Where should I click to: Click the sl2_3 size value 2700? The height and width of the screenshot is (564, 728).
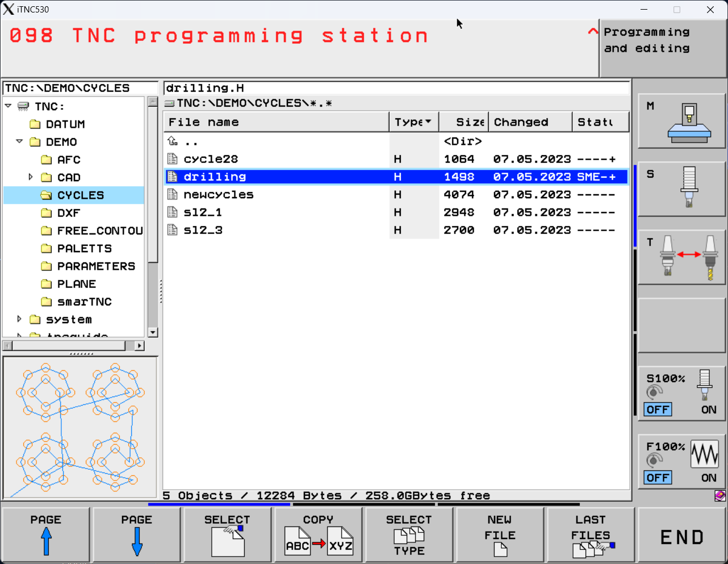coord(459,230)
